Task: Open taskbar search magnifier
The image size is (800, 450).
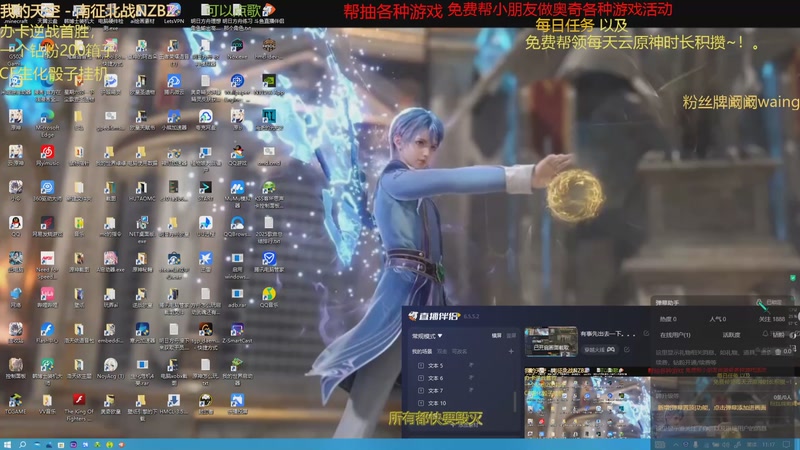Action: 22,444
